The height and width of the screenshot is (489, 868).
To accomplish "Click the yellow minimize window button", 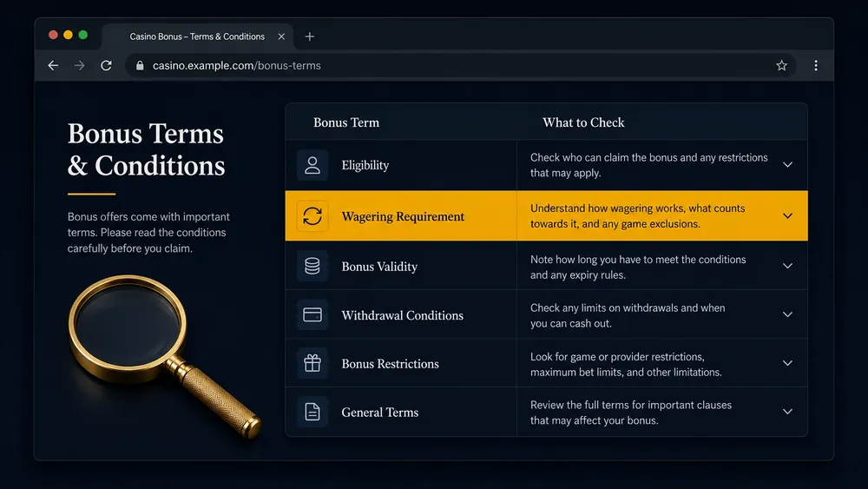I will point(68,35).
